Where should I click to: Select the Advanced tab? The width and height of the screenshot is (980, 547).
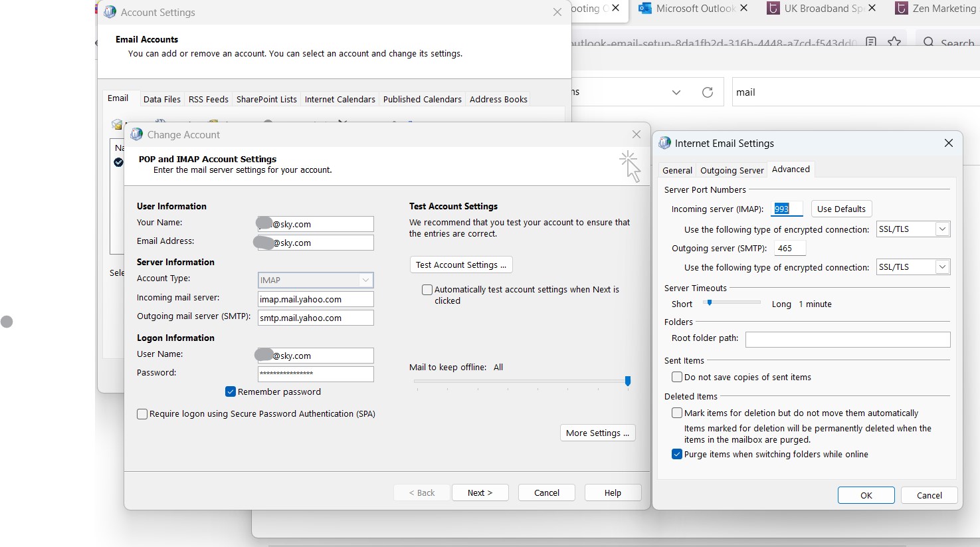point(791,169)
